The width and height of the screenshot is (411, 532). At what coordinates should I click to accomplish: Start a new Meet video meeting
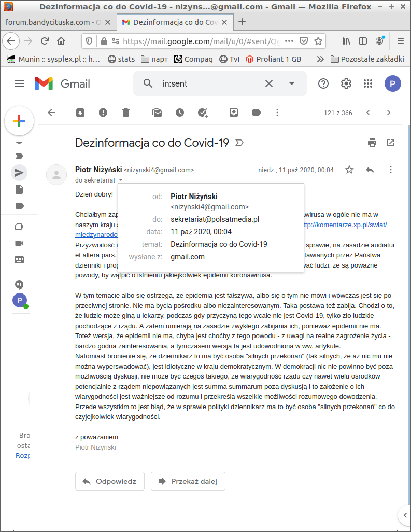pyautogui.click(x=19, y=227)
